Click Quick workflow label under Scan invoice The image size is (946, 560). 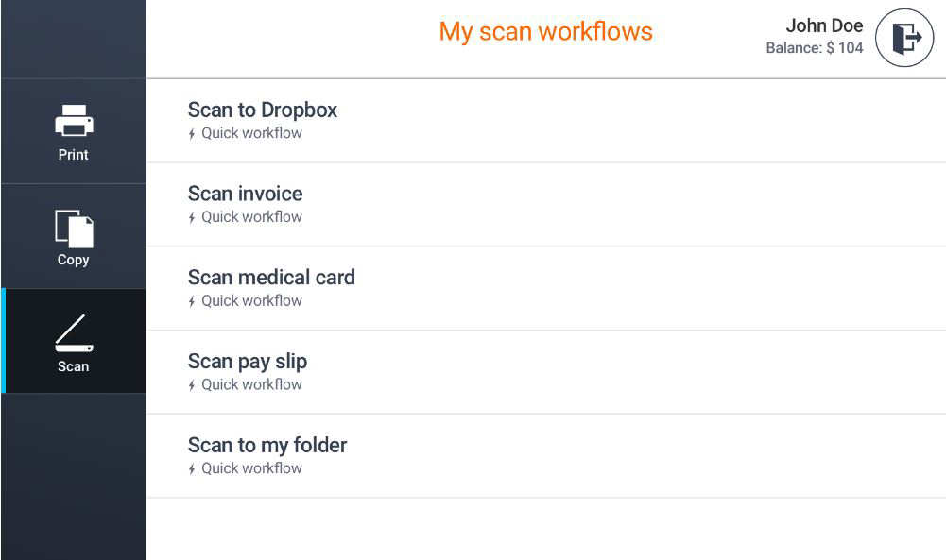pyautogui.click(x=251, y=217)
